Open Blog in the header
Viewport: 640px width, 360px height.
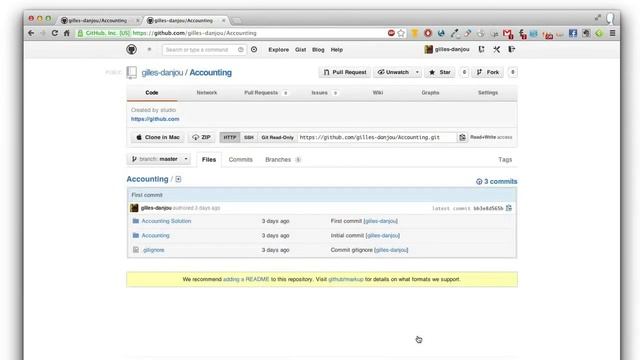point(318,50)
